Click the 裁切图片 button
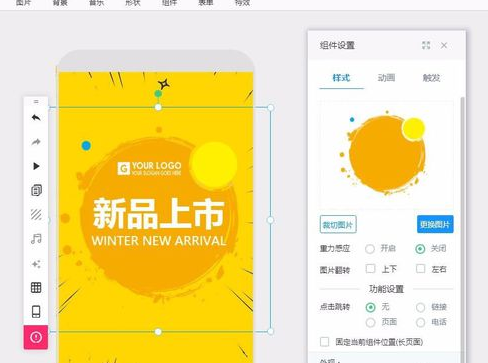488x363 pixels. pos(338,224)
